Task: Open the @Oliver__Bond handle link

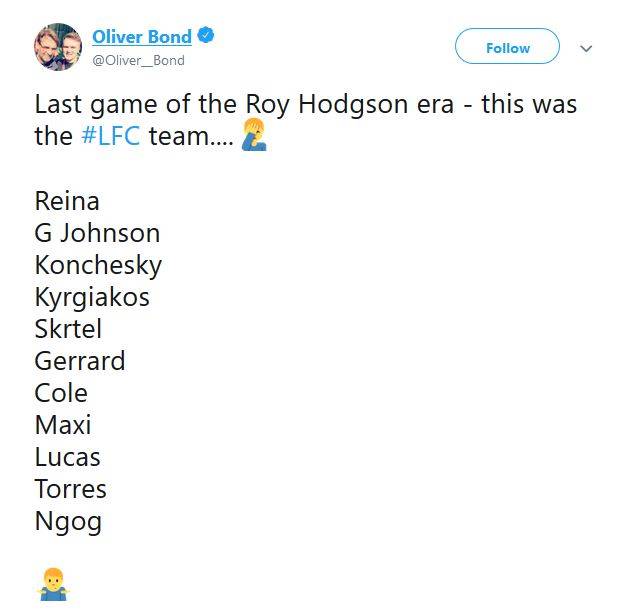Action: click(x=138, y=61)
